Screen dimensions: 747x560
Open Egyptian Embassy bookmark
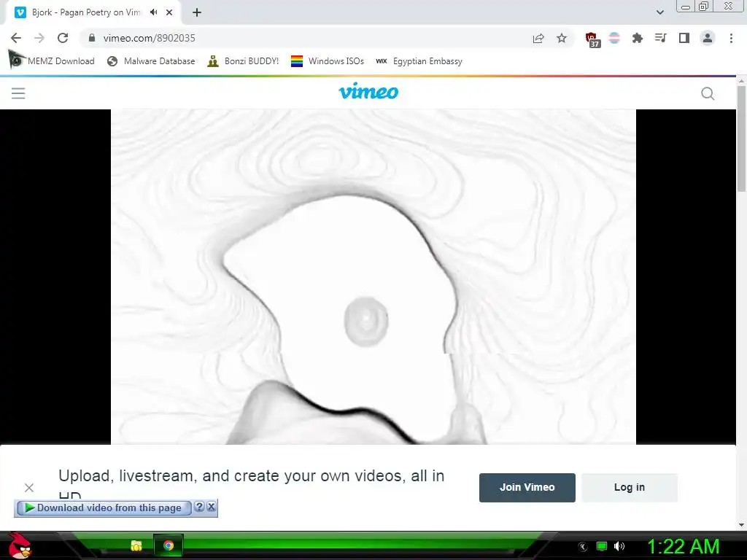coord(419,61)
